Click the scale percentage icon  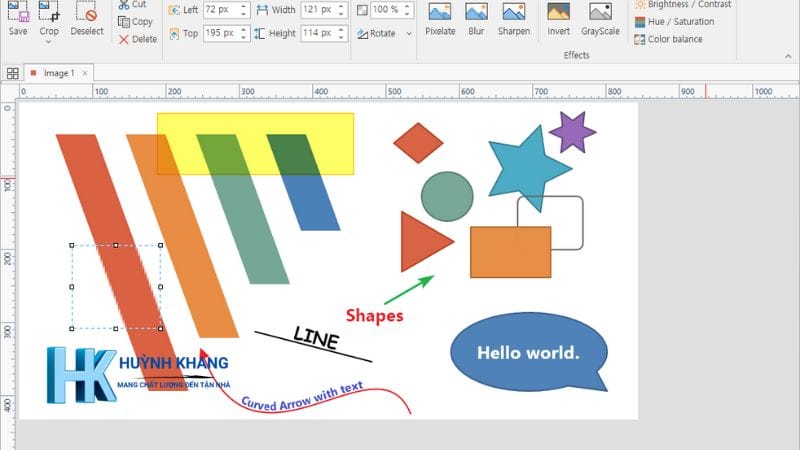pos(362,10)
